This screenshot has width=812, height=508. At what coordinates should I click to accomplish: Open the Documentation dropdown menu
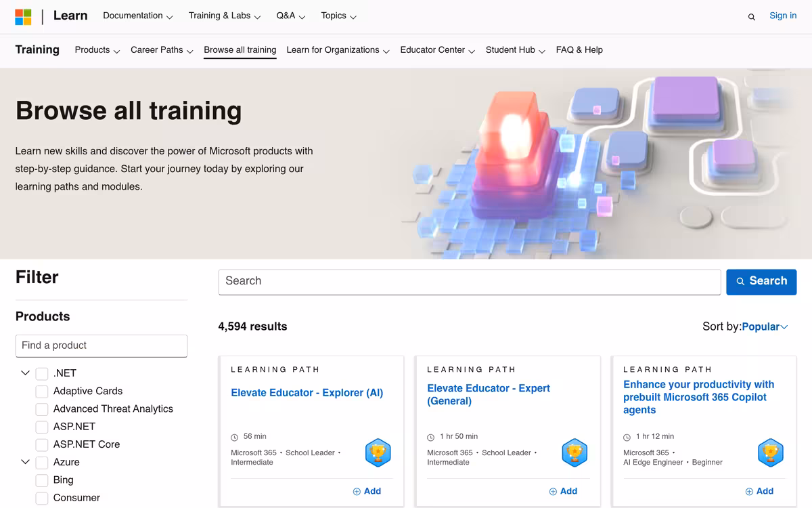138,16
